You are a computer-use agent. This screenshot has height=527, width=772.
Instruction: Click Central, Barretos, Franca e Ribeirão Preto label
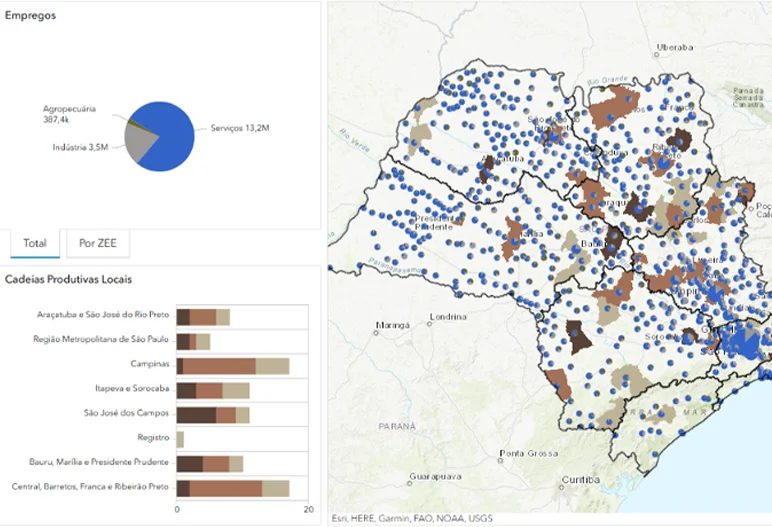(89, 487)
